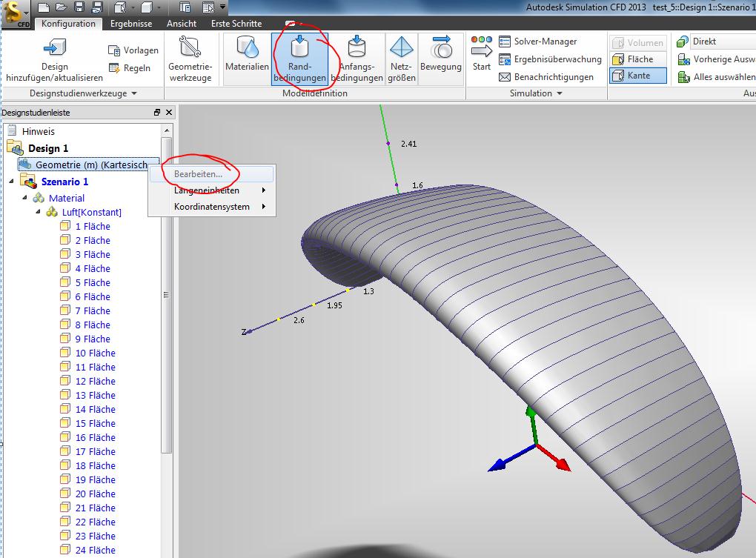Click the Luft[Konstant] material label
756x558 pixels.
[x=92, y=212]
